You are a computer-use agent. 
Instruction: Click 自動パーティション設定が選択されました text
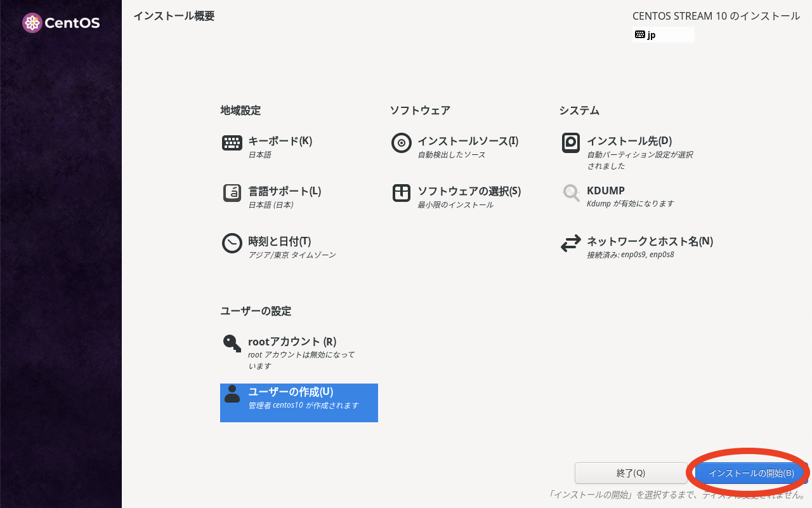coord(640,160)
